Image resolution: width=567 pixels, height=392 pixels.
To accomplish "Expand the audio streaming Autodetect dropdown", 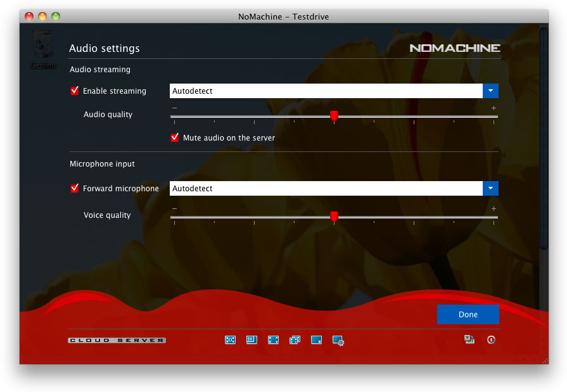I will (490, 91).
